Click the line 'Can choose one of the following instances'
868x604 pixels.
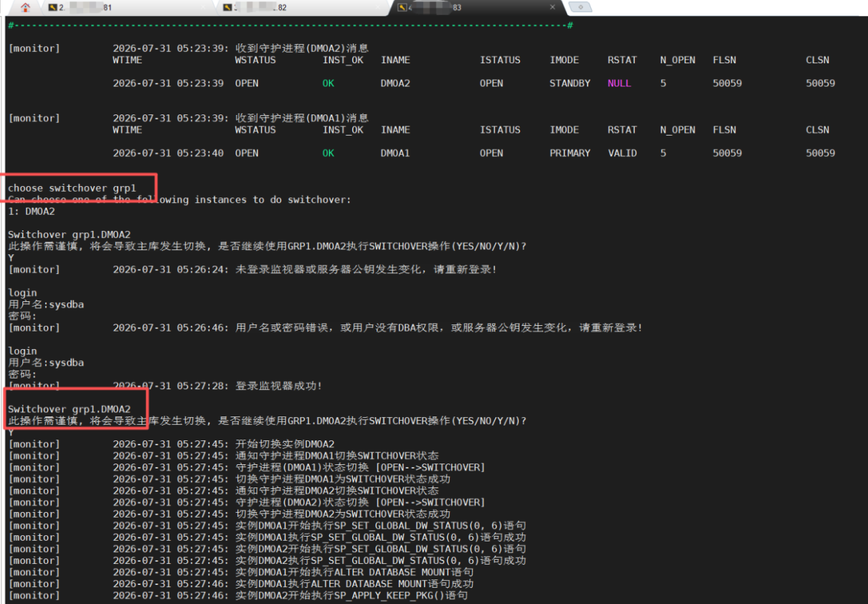179,199
